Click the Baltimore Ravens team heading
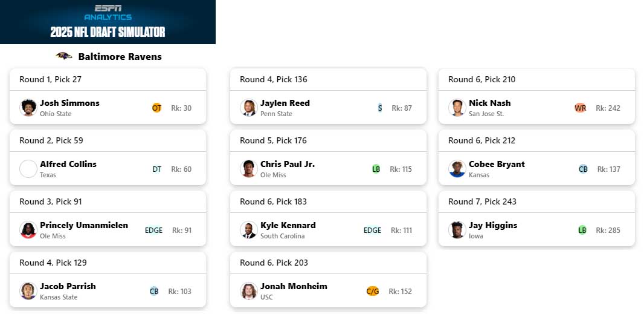The width and height of the screenshot is (644, 314). (120, 57)
